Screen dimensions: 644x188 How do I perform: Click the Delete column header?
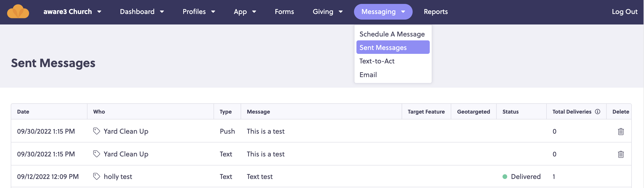click(621, 112)
